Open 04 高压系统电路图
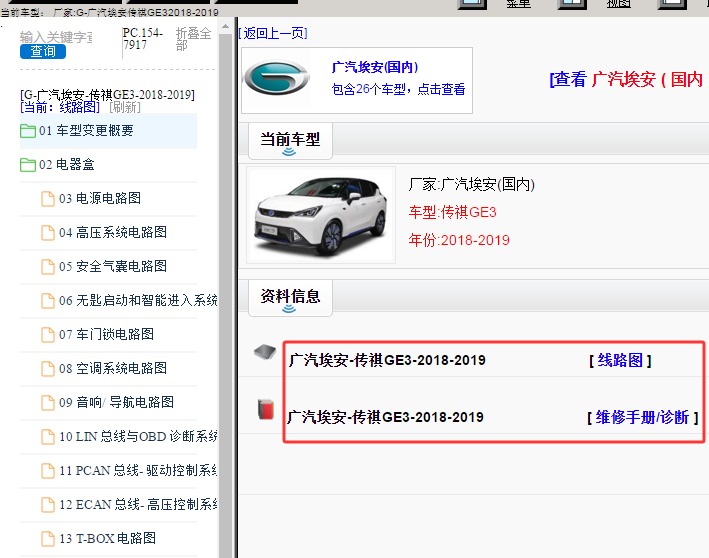 pyautogui.click(x=113, y=232)
